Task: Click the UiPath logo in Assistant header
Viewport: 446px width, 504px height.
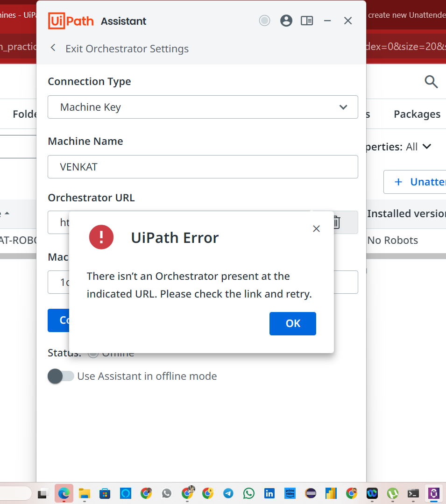Action: 71,21
